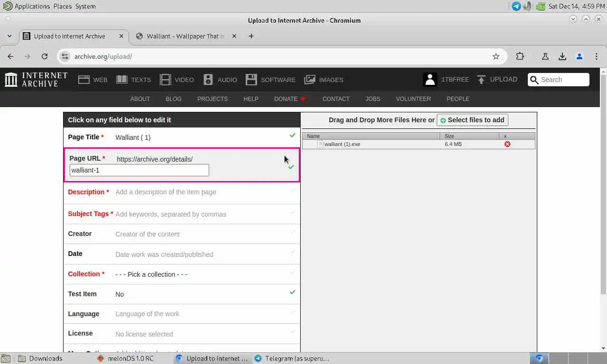Open the tab search dropdown chevron
The width and height of the screenshot is (607, 364).
click(x=9, y=36)
